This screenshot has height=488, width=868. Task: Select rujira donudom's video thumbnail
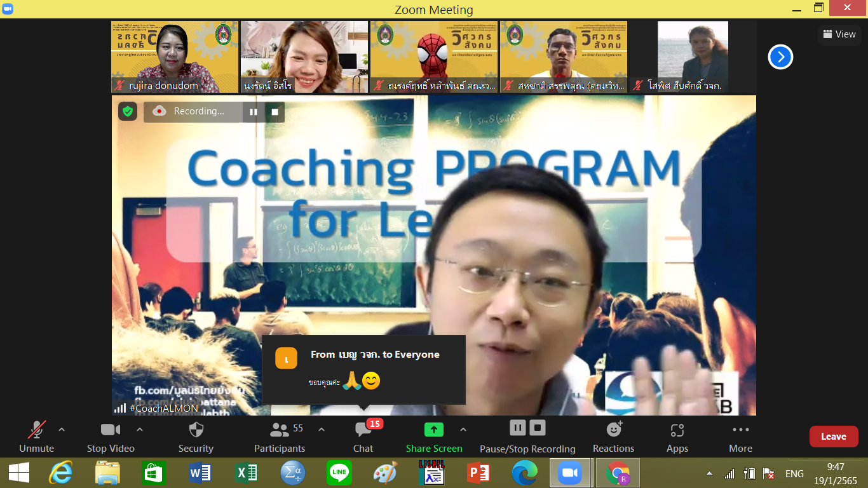(175, 57)
